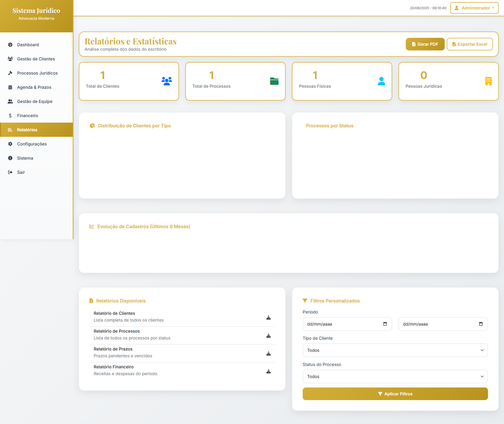Click the Pessoas Físicas person icon
504x424 pixels.
point(381,81)
